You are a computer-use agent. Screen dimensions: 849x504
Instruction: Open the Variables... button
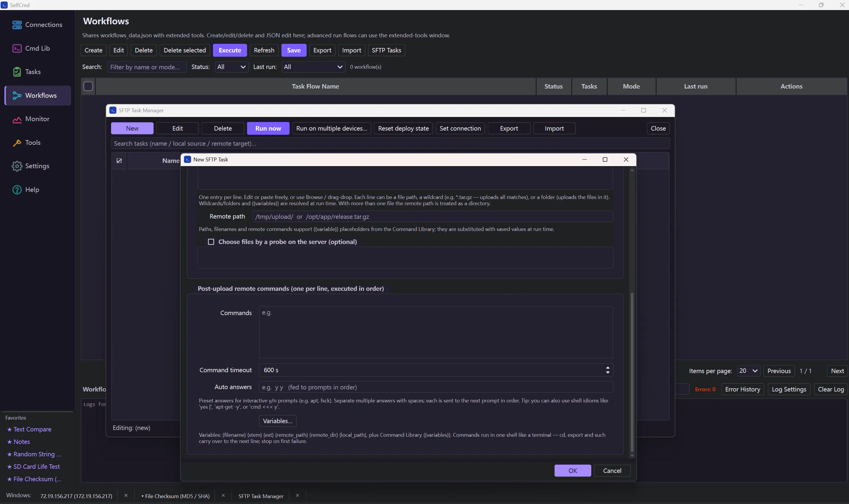click(x=278, y=421)
